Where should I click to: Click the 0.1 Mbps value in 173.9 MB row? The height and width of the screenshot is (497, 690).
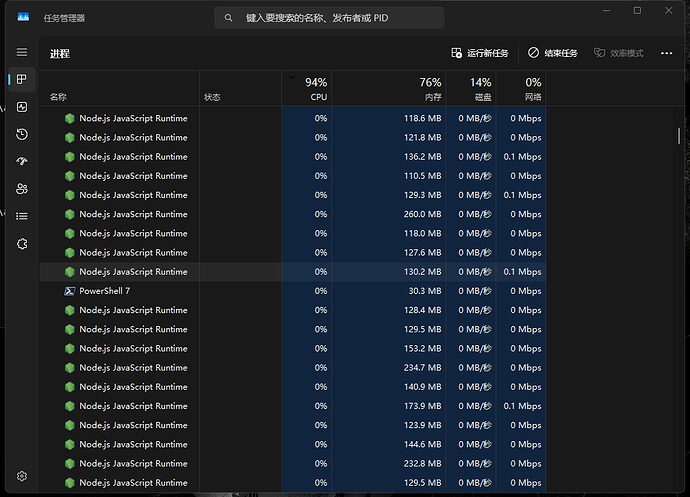(x=522, y=406)
